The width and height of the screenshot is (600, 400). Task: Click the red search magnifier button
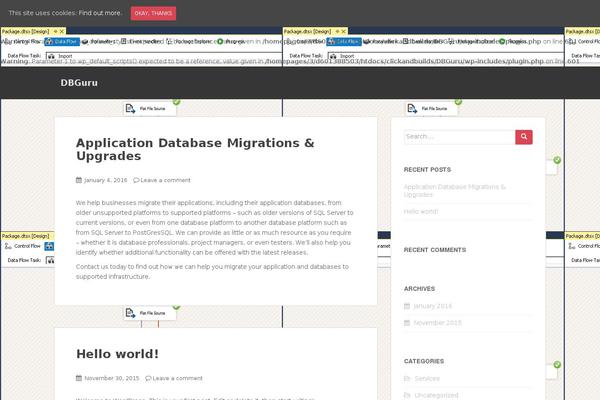[x=524, y=137]
